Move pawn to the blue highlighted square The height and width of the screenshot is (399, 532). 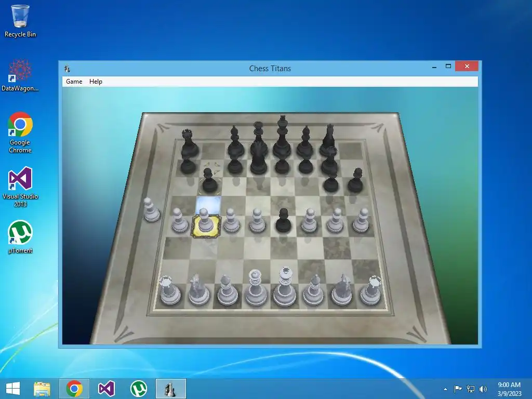coord(208,205)
